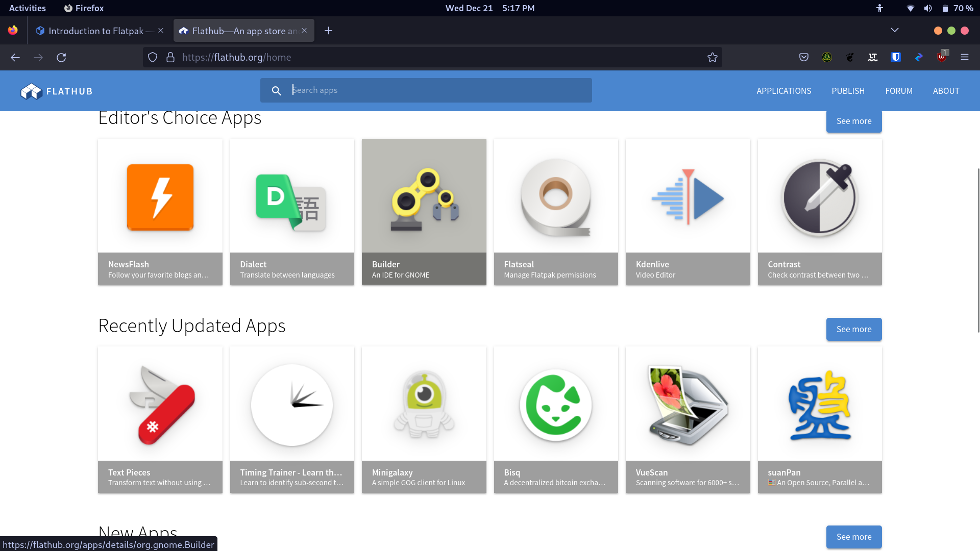
Task: Click into the Search apps field
Action: 439,90
